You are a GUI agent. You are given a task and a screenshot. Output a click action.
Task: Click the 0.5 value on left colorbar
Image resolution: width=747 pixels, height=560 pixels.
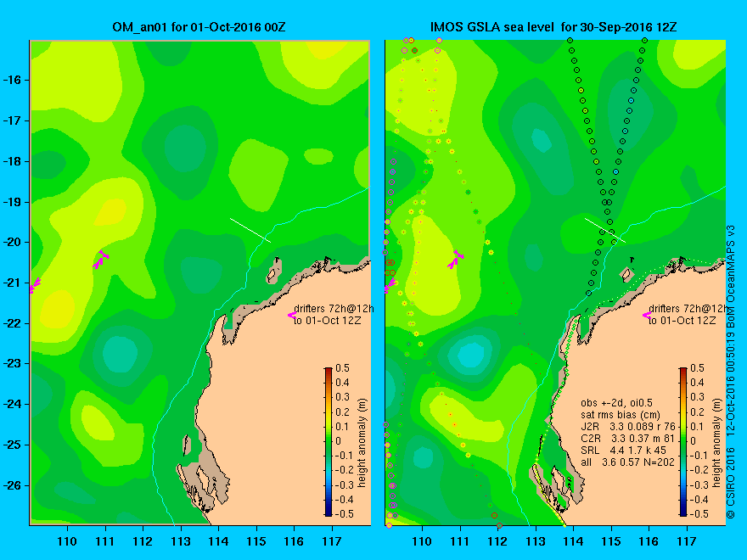click(x=342, y=368)
